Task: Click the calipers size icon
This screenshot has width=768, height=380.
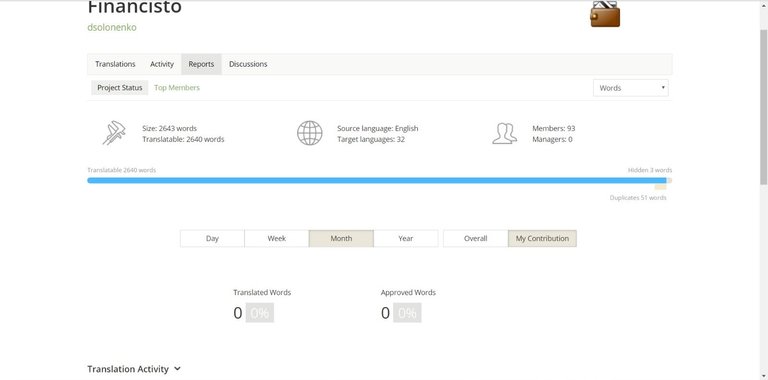Action: tap(114, 133)
